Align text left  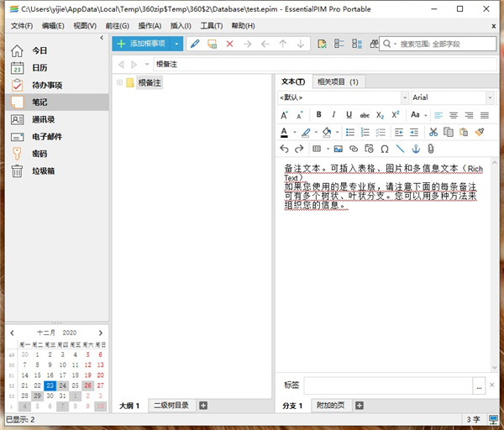coord(438,115)
